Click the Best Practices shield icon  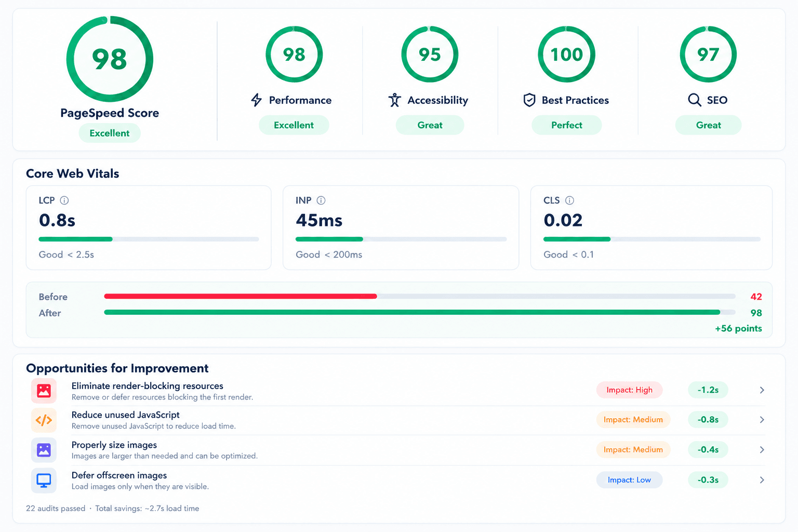point(529,100)
